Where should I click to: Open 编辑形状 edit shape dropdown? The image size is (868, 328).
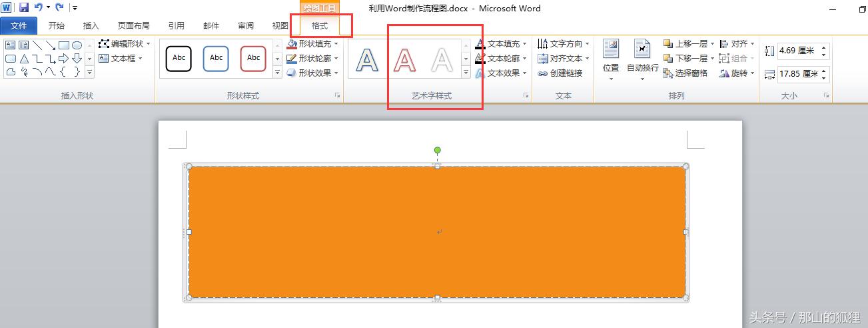tap(125, 43)
